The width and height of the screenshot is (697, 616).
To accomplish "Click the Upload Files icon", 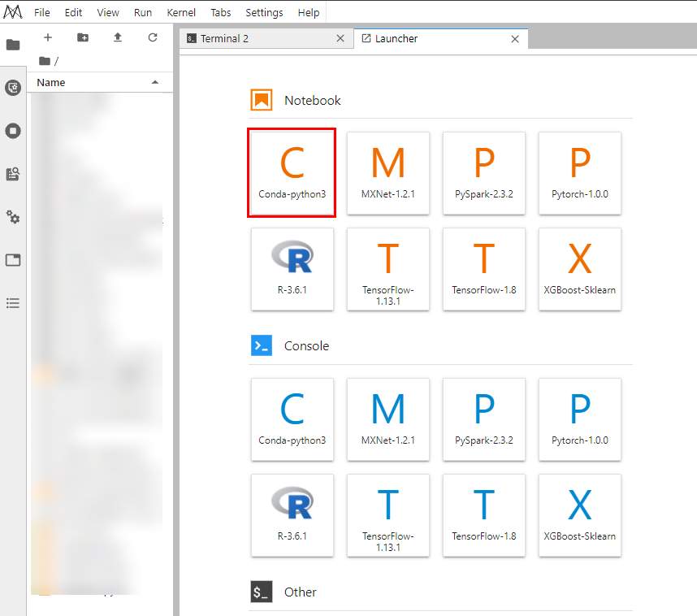I will pyautogui.click(x=117, y=37).
